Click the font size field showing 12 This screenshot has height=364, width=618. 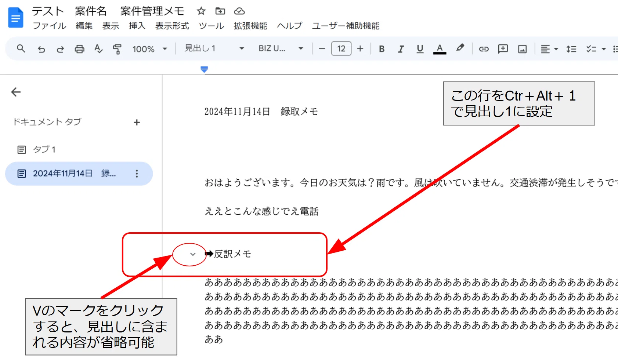(x=341, y=48)
